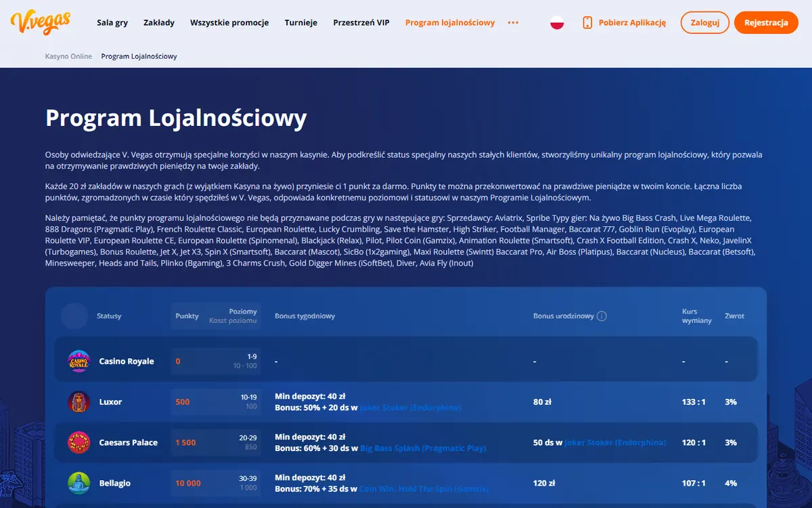The width and height of the screenshot is (812, 508).
Task: Click the Zwrot column header
Action: coord(734,316)
